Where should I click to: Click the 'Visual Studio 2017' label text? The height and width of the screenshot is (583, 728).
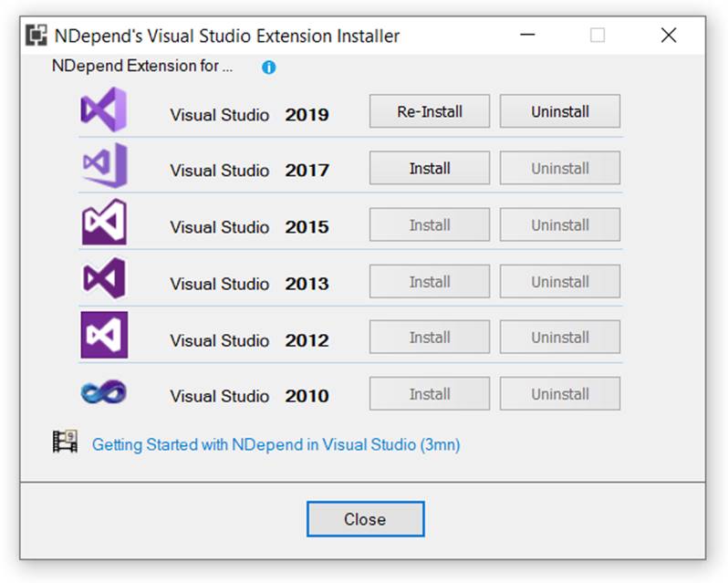click(x=249, y=171)
